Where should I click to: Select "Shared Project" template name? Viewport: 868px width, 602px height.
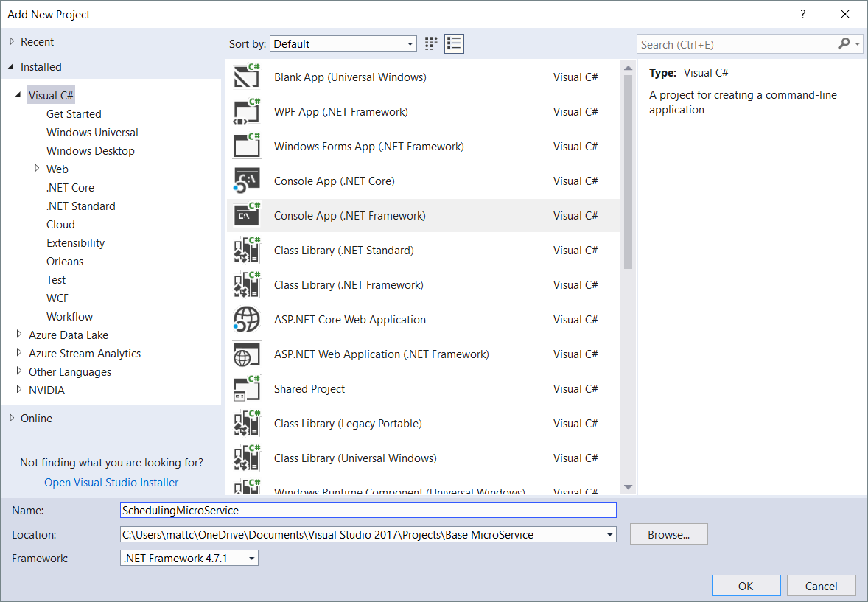[309, 389]
